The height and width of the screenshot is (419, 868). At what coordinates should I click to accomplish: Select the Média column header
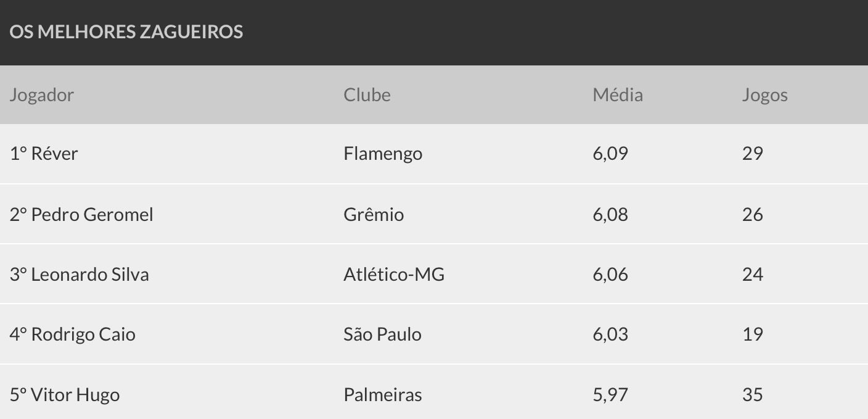pyautogui.click(x=618, y=94)
